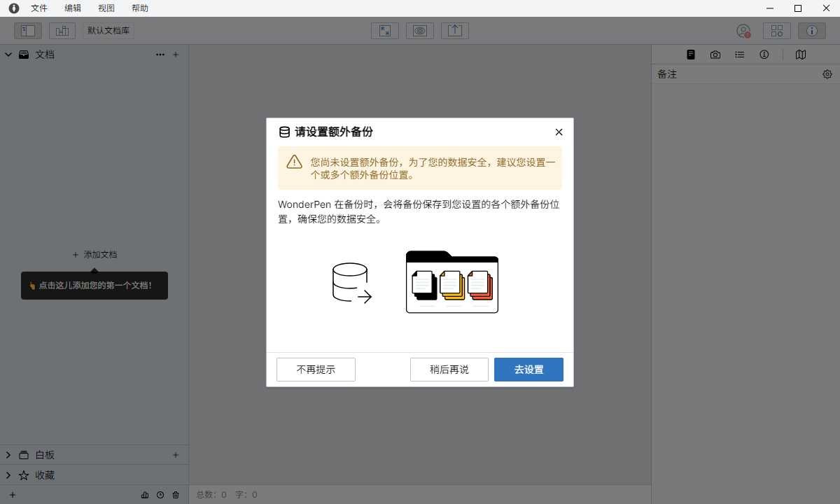The width and height of the screenshot is (840, 504).
Task: Click the statistics chart toolbar icon
Action: coord(62,31)
